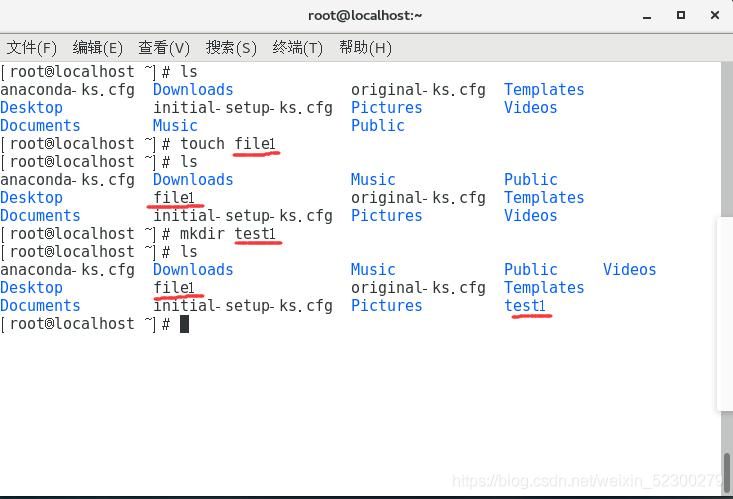This screenshot has height=499, width=733.
Task: Click initial-setup-ks.cfg on the row ending with test1
Action: pyautogui.click(x=243, y=306)
